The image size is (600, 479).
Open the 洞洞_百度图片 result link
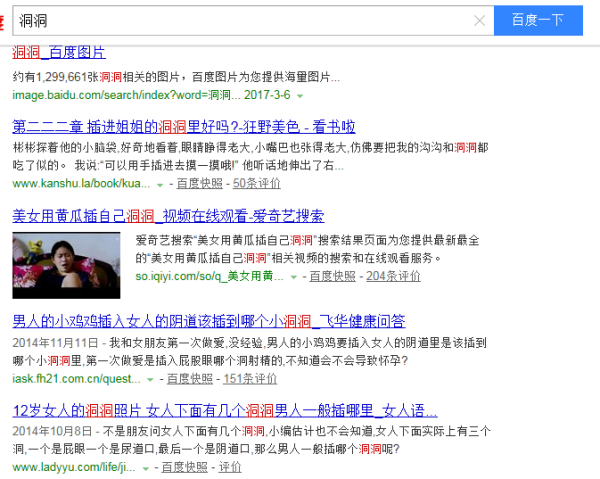pyautogui.click(x=59, y=52)
